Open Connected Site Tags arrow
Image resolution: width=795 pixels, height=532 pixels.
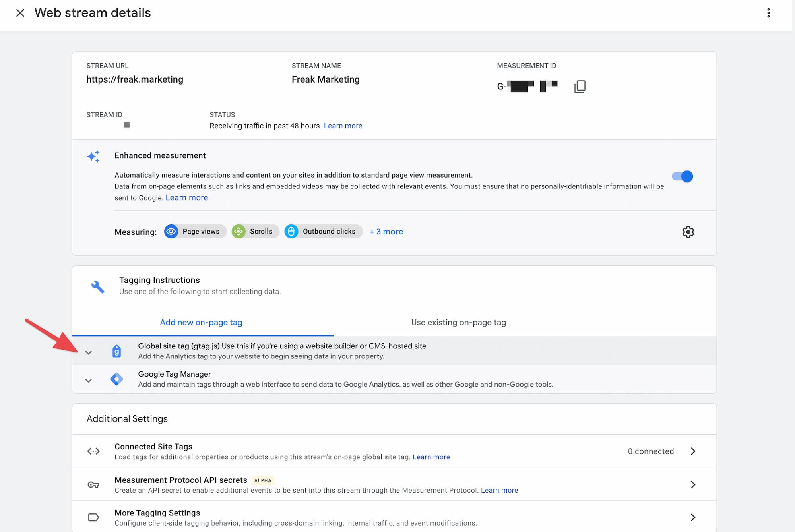[x=693, y=451]
